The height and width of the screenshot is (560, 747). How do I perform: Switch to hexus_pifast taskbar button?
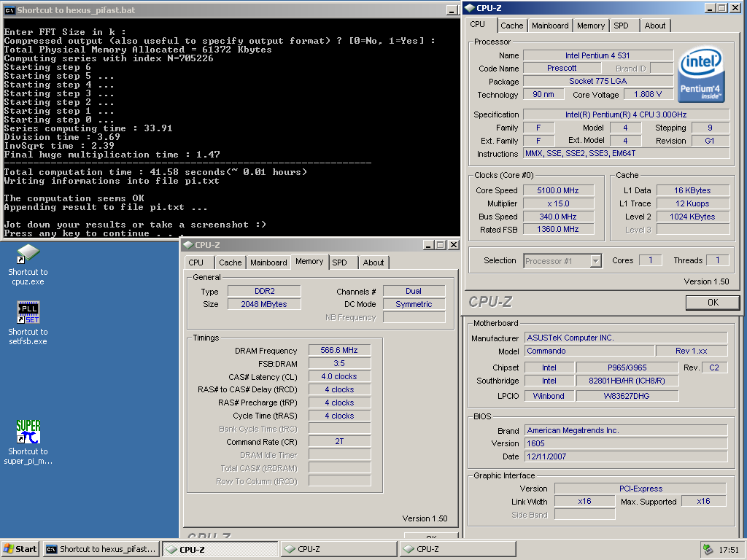tap(101, 549)
